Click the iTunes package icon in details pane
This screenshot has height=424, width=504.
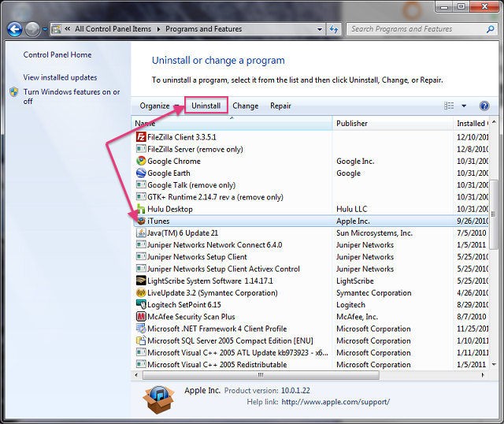(x=159, y=400)
